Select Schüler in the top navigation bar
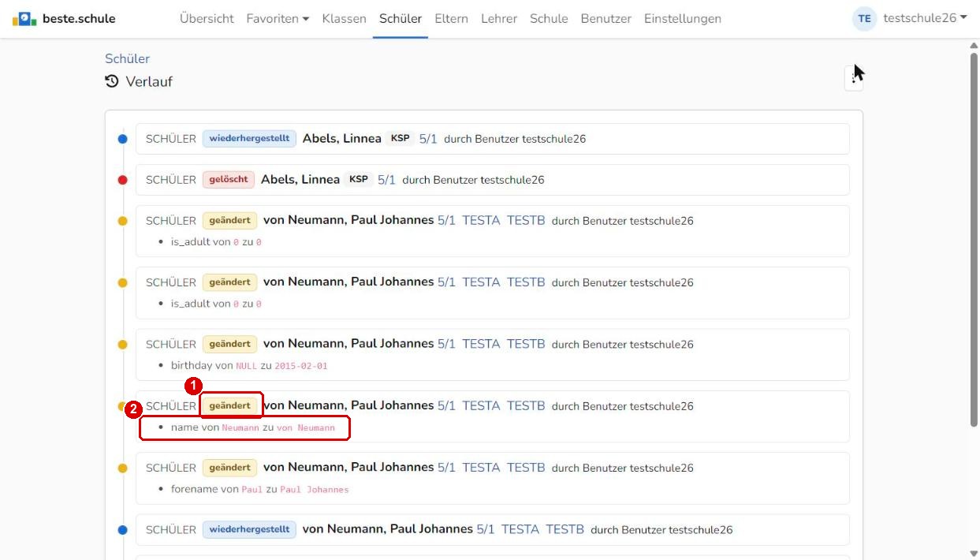This screenshot has width=980, height=560. [401, 18]
